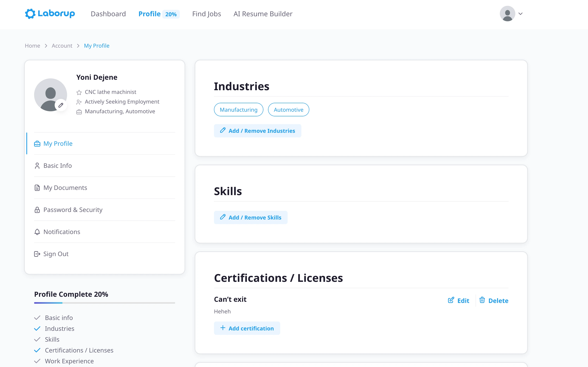Go to Home breadcrumb
The height and width of the screenshot is (367, 588).
[x=32, y=46]
